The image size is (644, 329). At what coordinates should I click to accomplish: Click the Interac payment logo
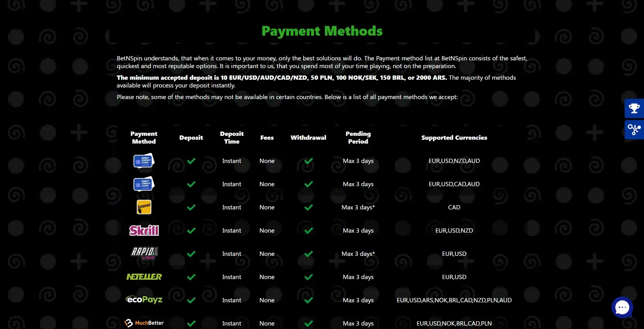[144, 207]
